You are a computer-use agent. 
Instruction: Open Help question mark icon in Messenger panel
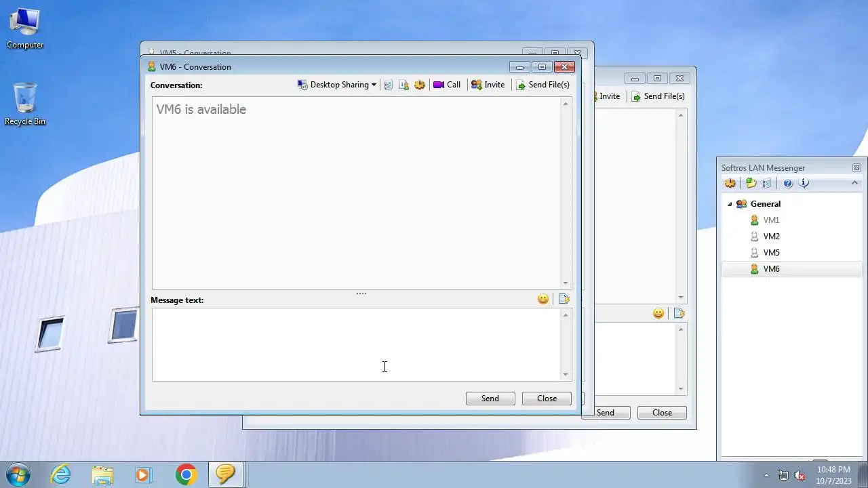788,183
